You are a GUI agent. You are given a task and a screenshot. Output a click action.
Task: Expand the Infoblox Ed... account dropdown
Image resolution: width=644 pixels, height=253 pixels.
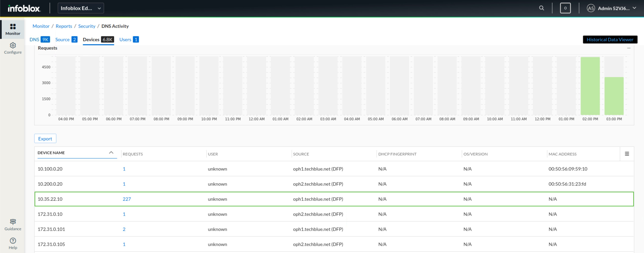click(x=81, y=8)
